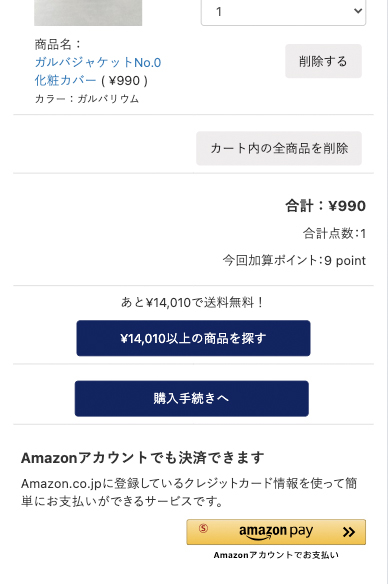Click the 今回加算ポイント:9 point text
The width and height of the screenshot is (388, 584).
pos(294,260)
